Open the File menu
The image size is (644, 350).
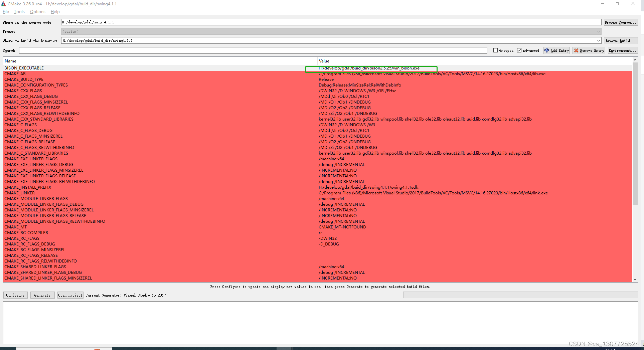pyautogui.click(x=6, y=12)
